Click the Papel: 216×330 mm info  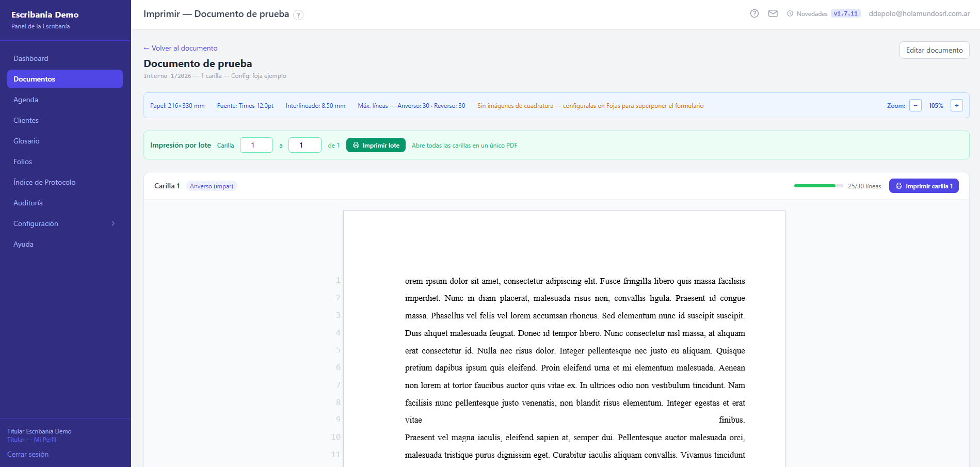click(178, 106)
